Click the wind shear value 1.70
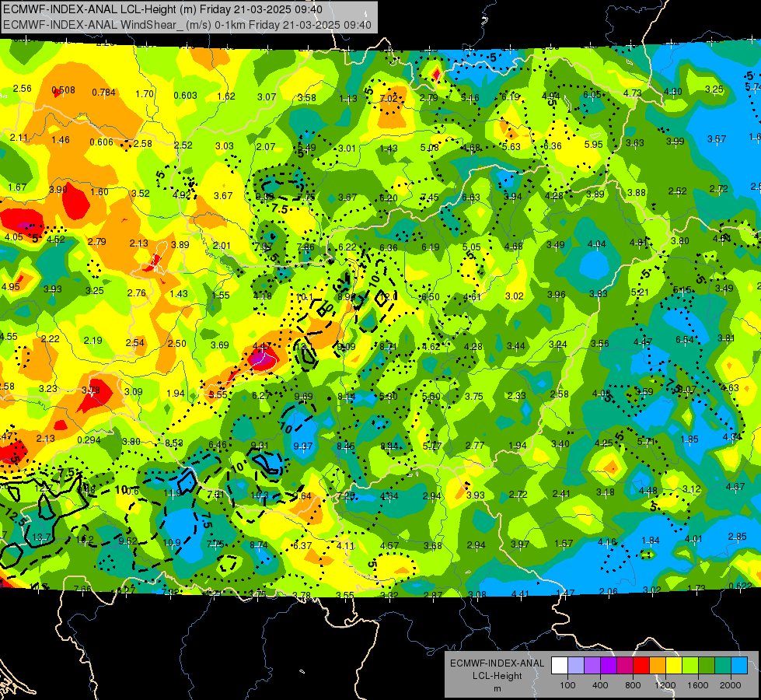The width and height of the screenshot is (761, 700). click(x=145, y=94)
